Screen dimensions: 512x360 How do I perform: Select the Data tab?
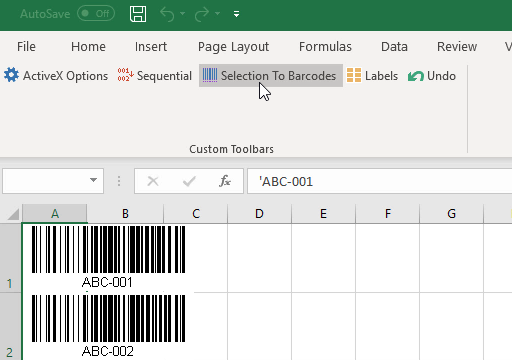point(394,47)
